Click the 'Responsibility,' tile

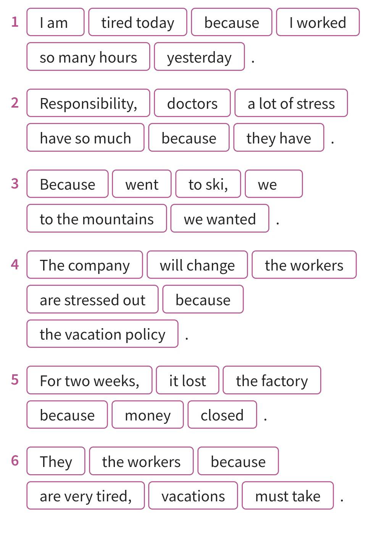[88, 103]
